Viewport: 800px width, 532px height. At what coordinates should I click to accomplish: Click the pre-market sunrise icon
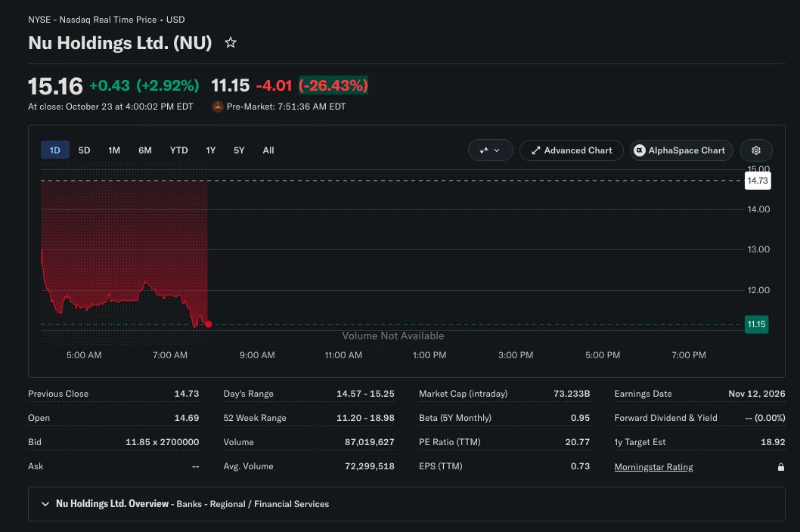pyautogui.click(x=217, y=107)
